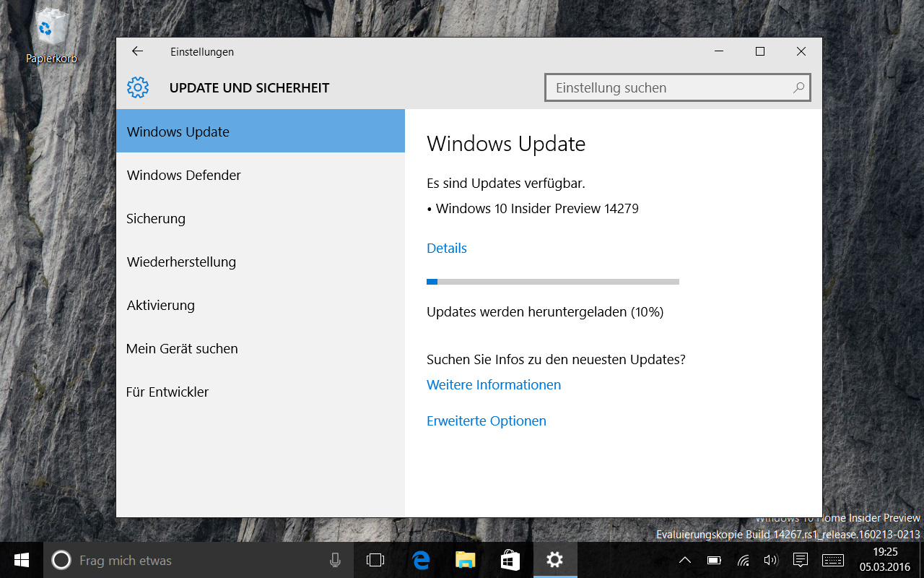Click the UPDATE UND SICHERHEIT title
This screenshot has width=924, height=578.
[x=249, y=88]
